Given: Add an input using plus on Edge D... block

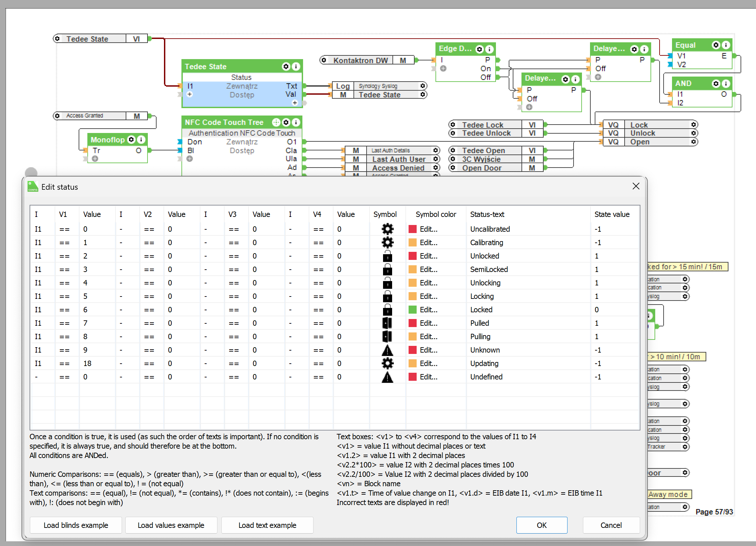Looking at the screenshot, I should (443, 69).
